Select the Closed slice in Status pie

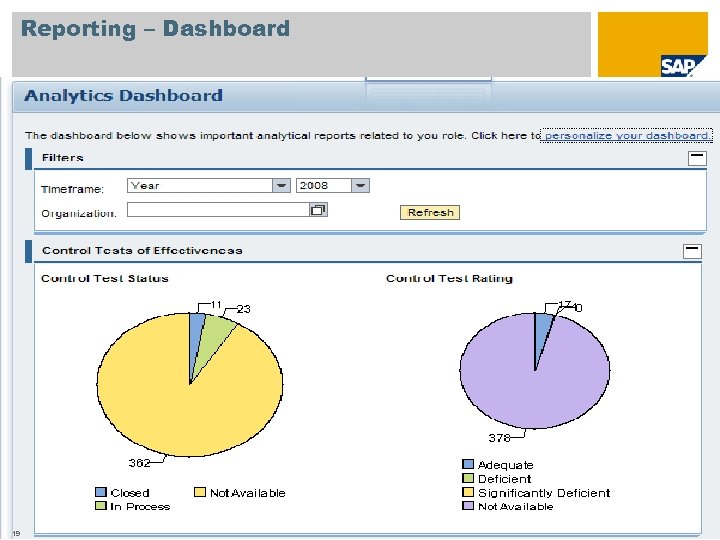[x=196, y=335]
